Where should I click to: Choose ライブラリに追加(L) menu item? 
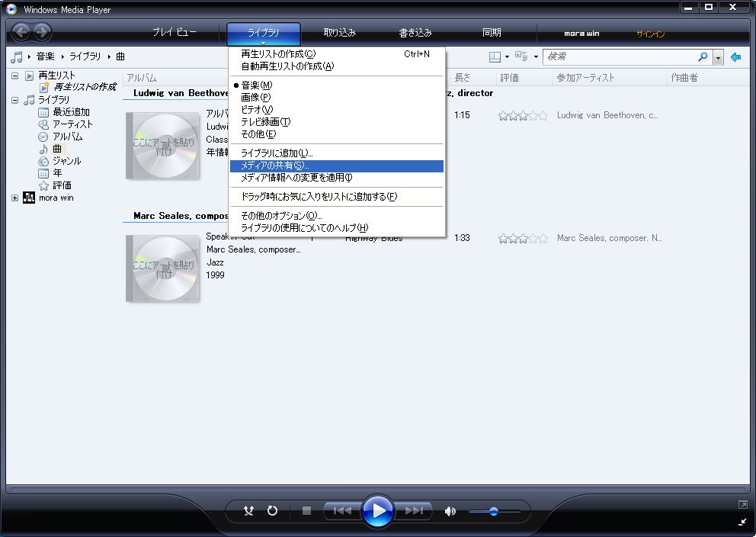coord(337,153)
